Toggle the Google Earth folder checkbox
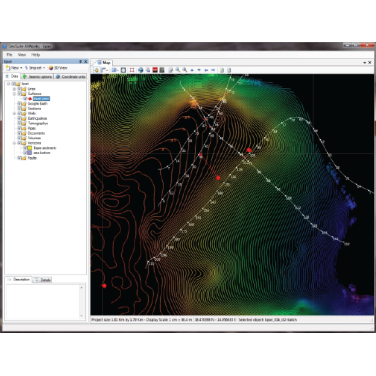The image size is (376, 376). 19,104
